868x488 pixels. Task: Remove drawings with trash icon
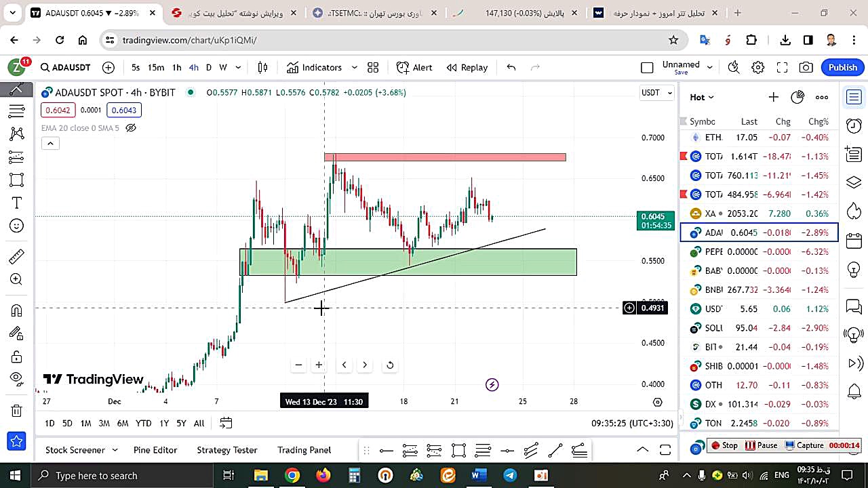coord(17,410)
